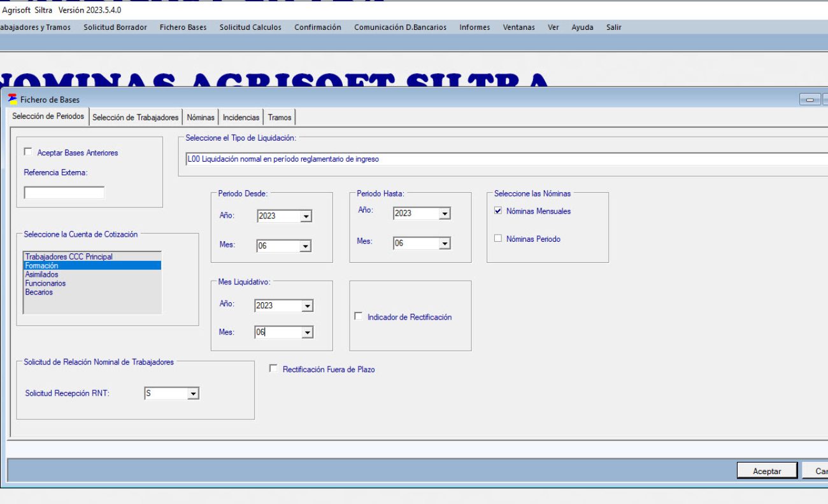Open Informes menu
The image size is (828, 504).
[x=475, y=27]
